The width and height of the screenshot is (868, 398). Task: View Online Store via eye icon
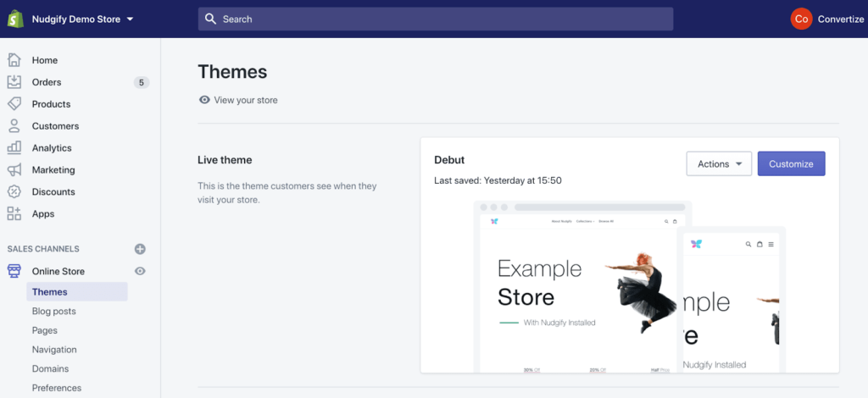tap(140, 271)
